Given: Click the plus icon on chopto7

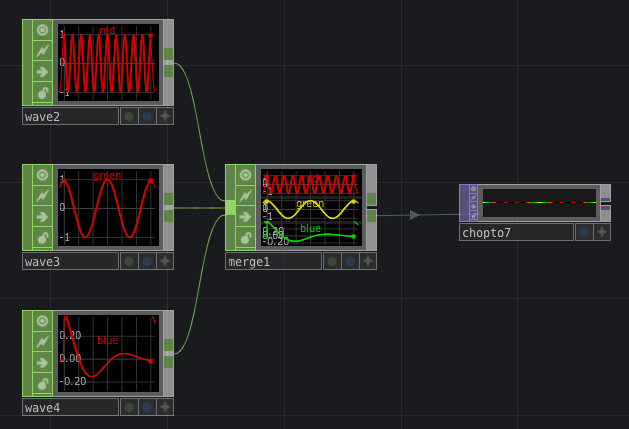Looking at the screenshot, I should pyautogui.click(x=602, y=232).
